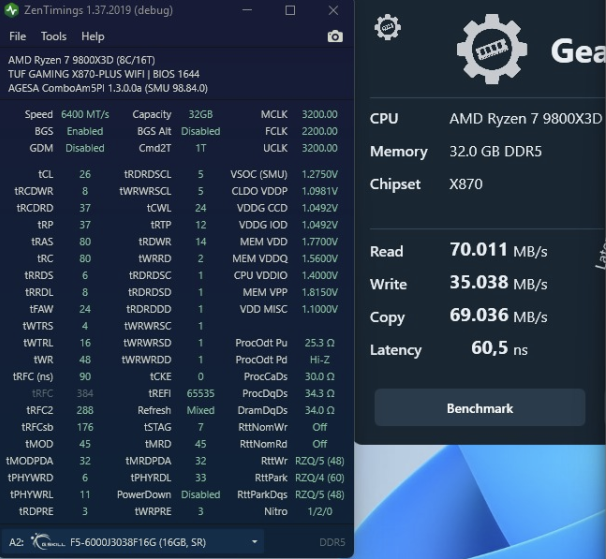Click the MEM VDD value 1.7700V
606x559 pixels.
coord(320,242)
